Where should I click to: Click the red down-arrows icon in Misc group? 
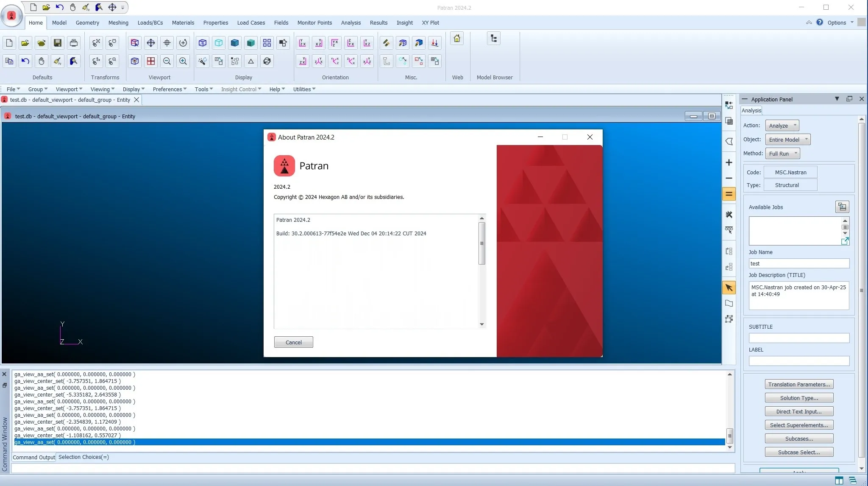click(x=435, y=43)
